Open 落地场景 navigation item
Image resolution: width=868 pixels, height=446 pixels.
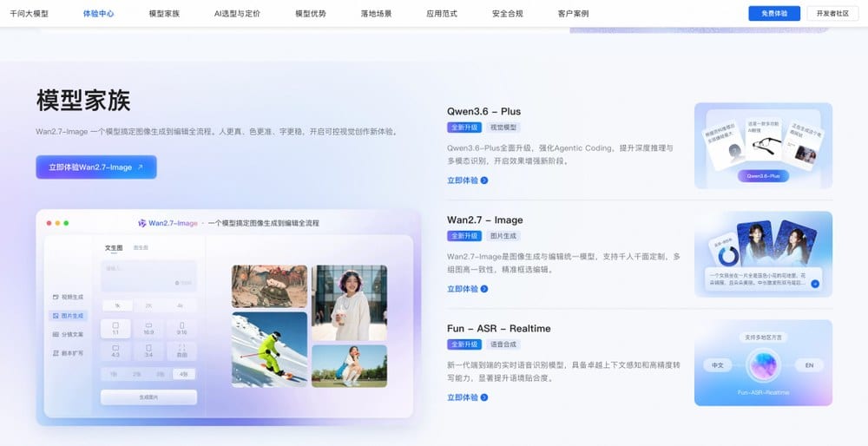[x=376, y=13]
